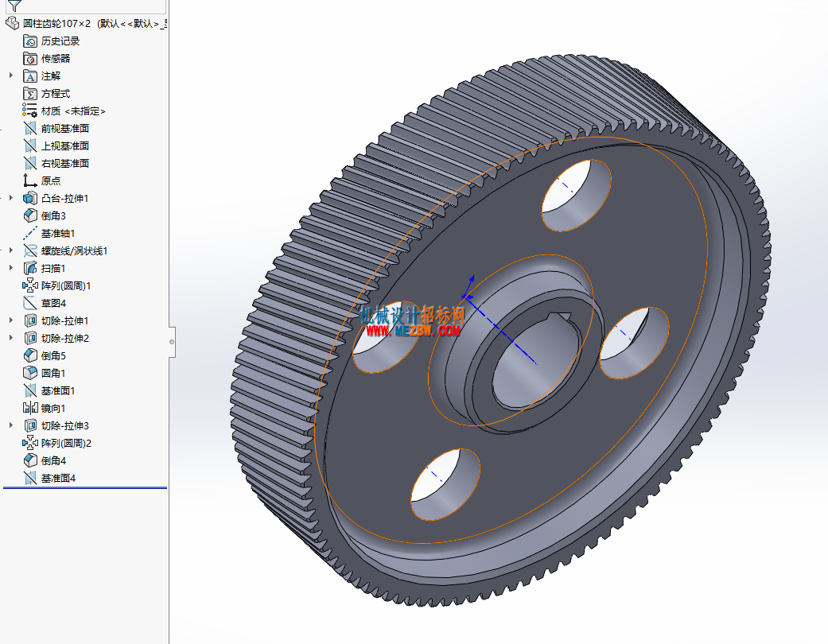Select the 倒角3 chamfer icon
The width and height of the screenshot is (828, 644).
coord(30,216)
